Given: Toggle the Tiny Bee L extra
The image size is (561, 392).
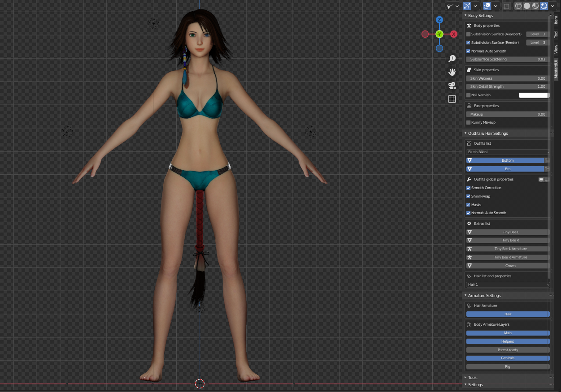Looking at the screenshot, I should pyautogui.click(x=508, y=232).
